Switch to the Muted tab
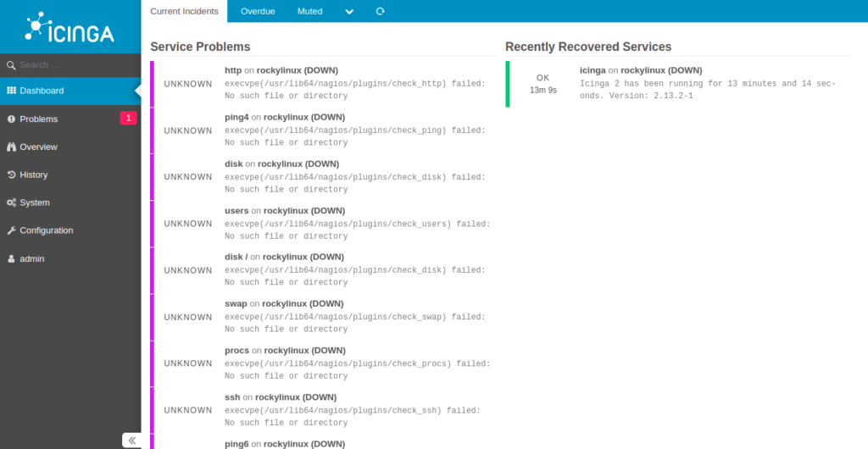868x449 pixels. point(310,11)
